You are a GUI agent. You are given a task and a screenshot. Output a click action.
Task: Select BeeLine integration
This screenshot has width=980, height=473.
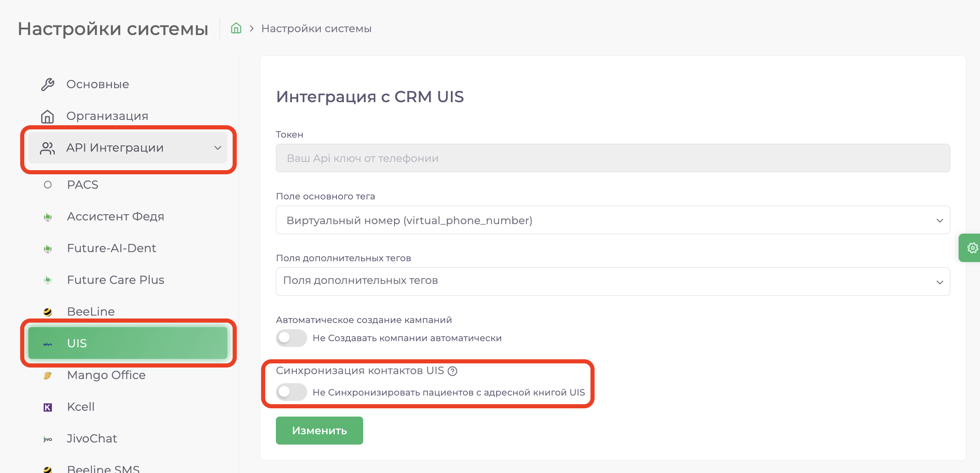(x=128, y=311)
